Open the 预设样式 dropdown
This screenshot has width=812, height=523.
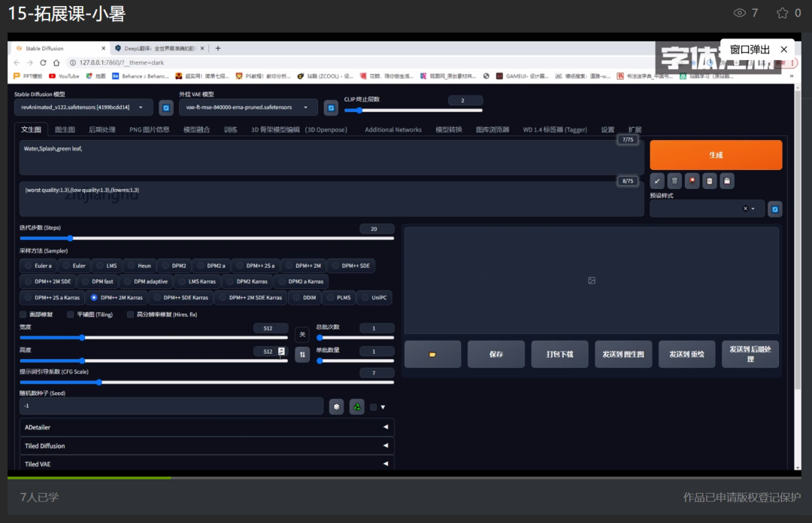click(707, 208)
